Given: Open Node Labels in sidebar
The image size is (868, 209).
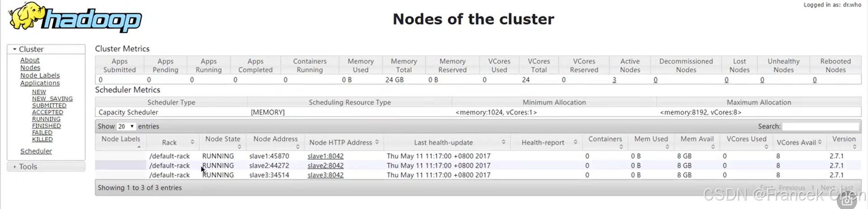Looking at the screenshot, I should [40, 75].
